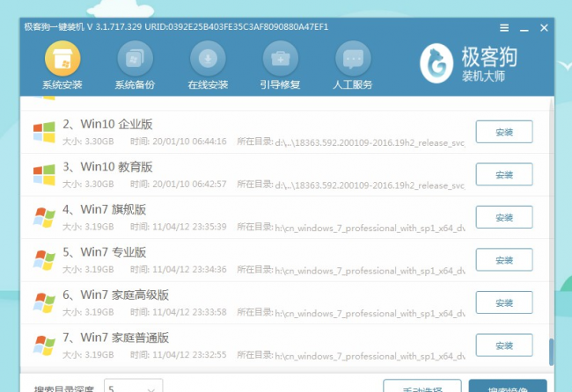The image size is (572, 392).
Task: Click the version text in title bar
Action: click(x=114, y=27)
